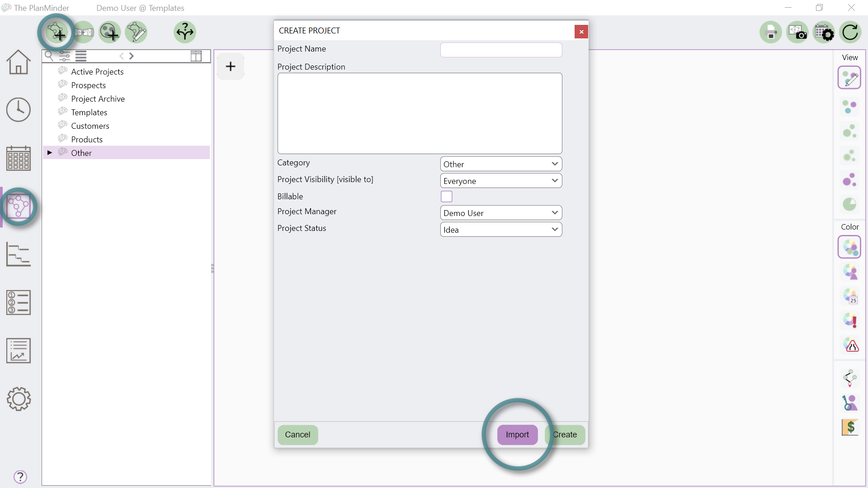Click the Import button
Viewport: 868px width, 488px height.
click(518, 434)
